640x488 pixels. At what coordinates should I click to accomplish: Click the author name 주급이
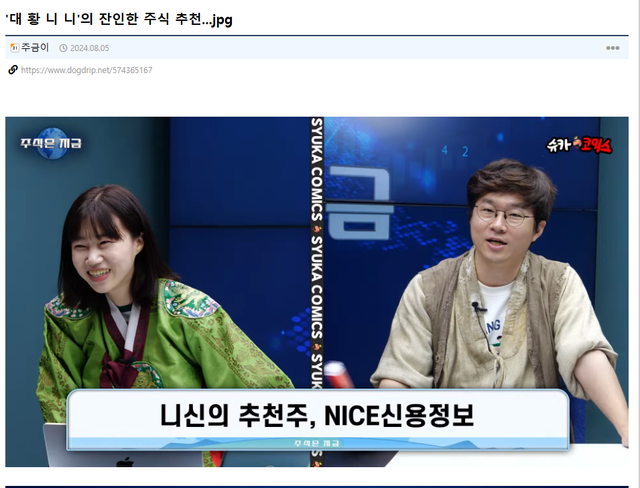tap(37, 48)
